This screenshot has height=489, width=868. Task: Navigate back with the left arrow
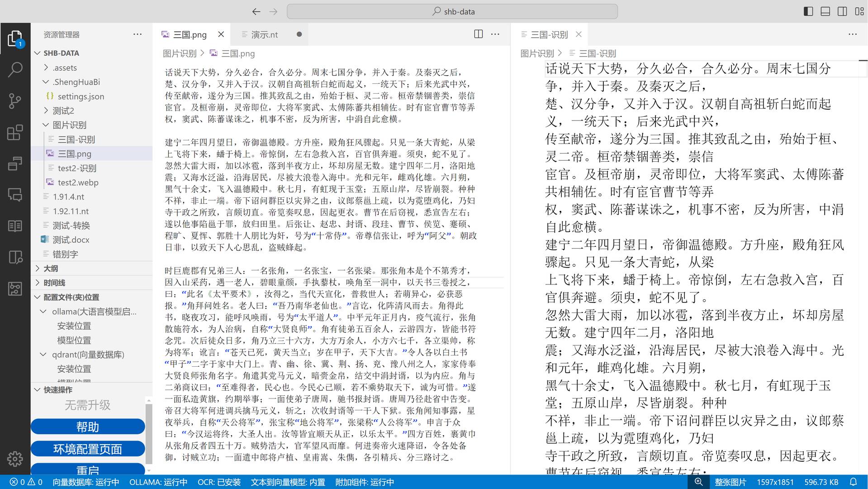(256, 12)
